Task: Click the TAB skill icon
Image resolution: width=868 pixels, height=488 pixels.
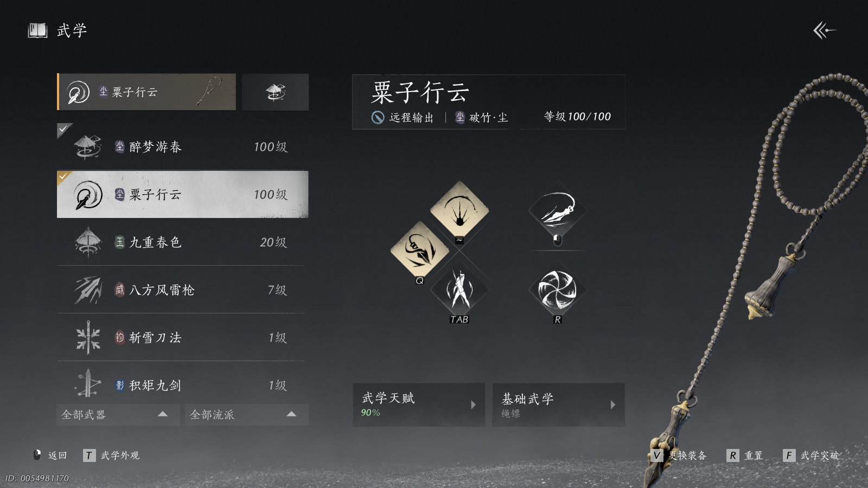Action: [459, 291]
